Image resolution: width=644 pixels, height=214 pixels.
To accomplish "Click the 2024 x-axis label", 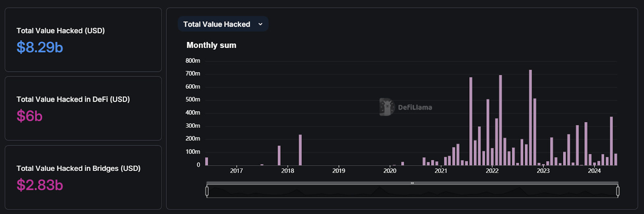I will point(594,171).
